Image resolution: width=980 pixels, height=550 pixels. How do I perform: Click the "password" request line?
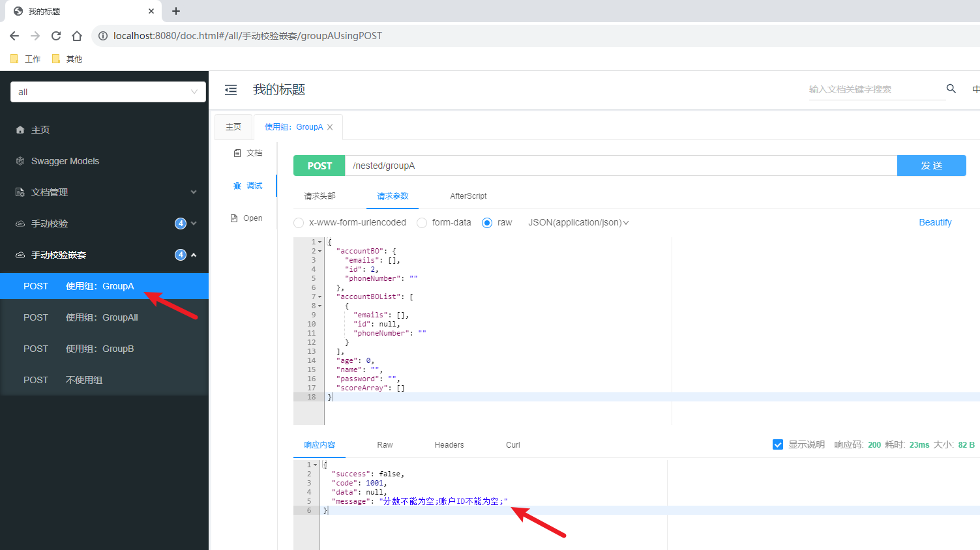click(368, 379)
